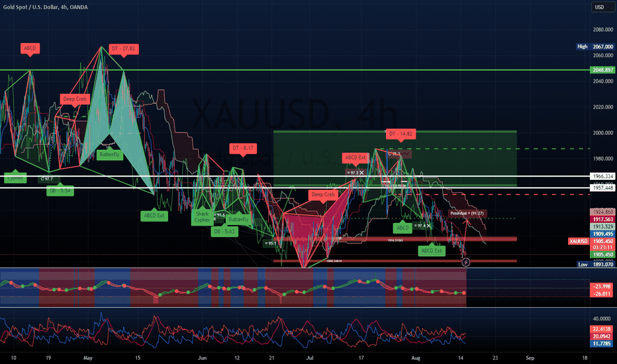Select the Deep Crab label above crimson pattern
This screenshot has height=364, width=617.
pos(323,195)
